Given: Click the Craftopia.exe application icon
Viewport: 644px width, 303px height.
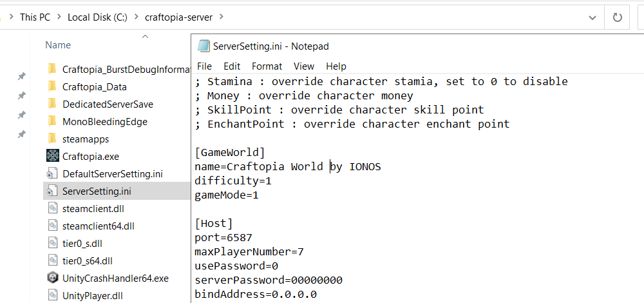Looking at the screenshot, I should click(x=53, y=156).
